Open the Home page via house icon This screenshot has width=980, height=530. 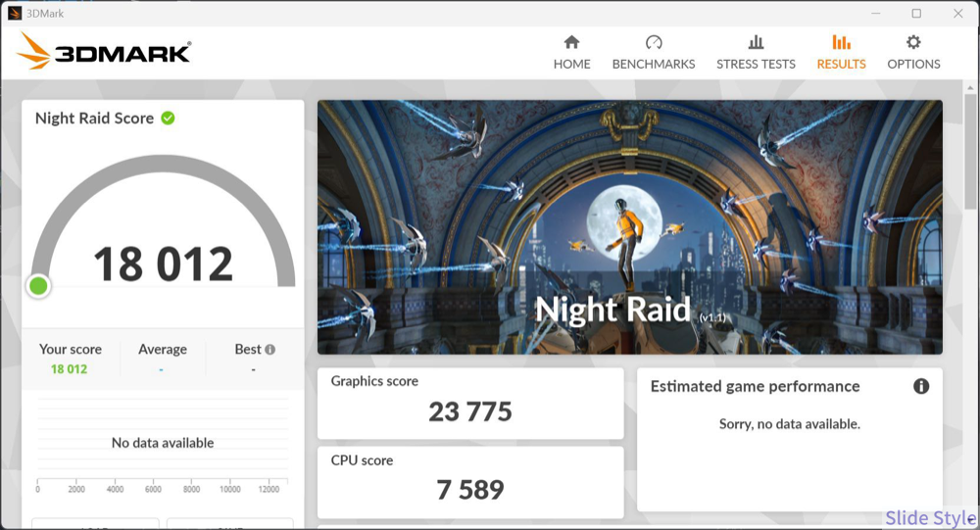[x=571, y=42]
